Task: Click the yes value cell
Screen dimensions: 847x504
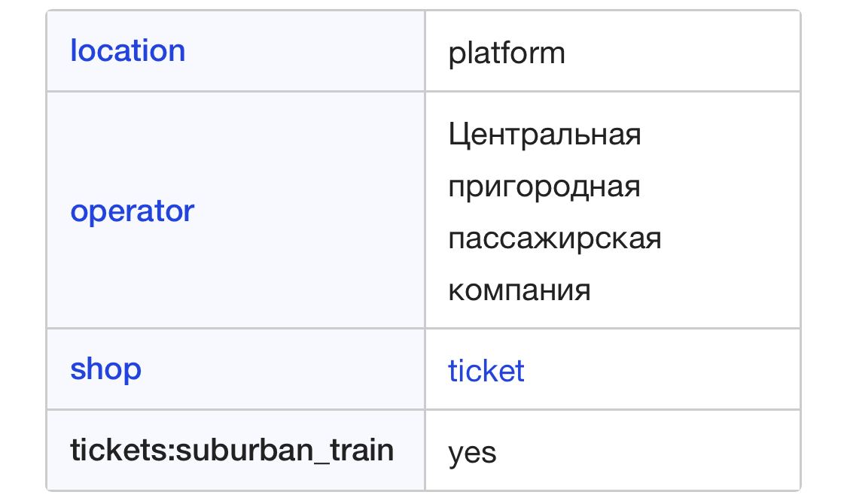Action: coord(613,451)
